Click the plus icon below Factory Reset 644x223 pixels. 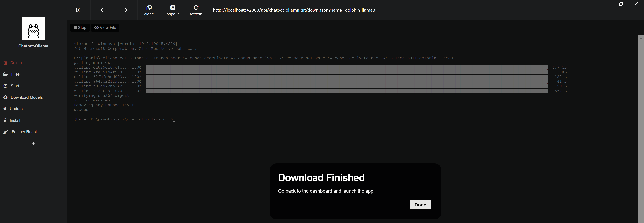pyautogui.click(x=33, y=143)
